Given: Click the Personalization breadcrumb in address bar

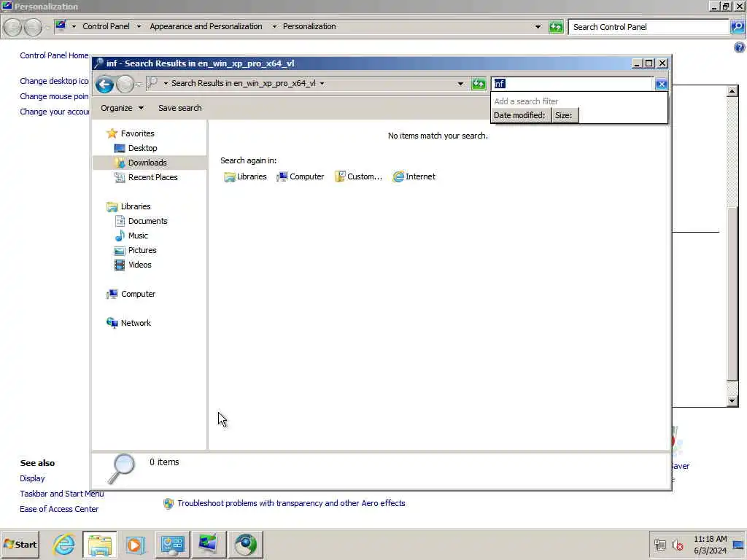Looking at the screenshot, I should point(309,27).
